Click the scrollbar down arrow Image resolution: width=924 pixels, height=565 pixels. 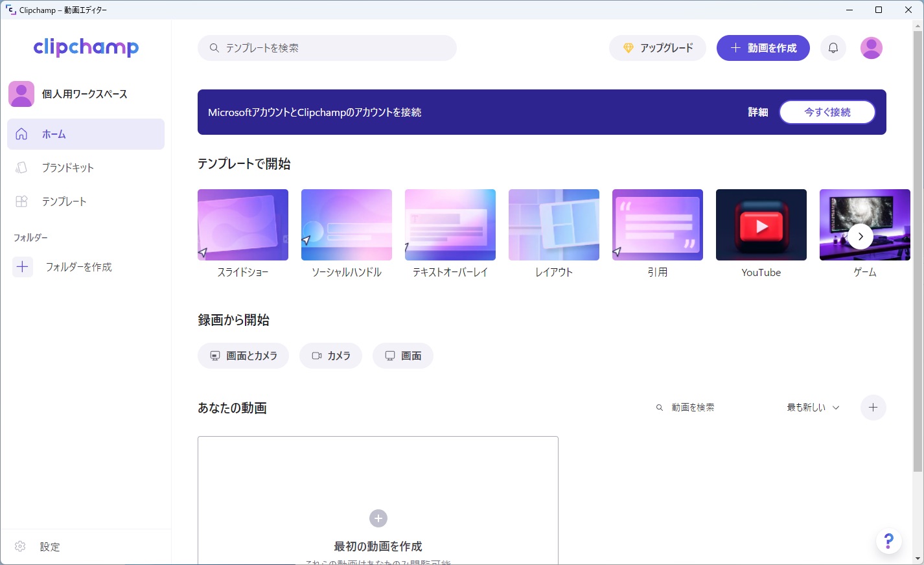918,559
